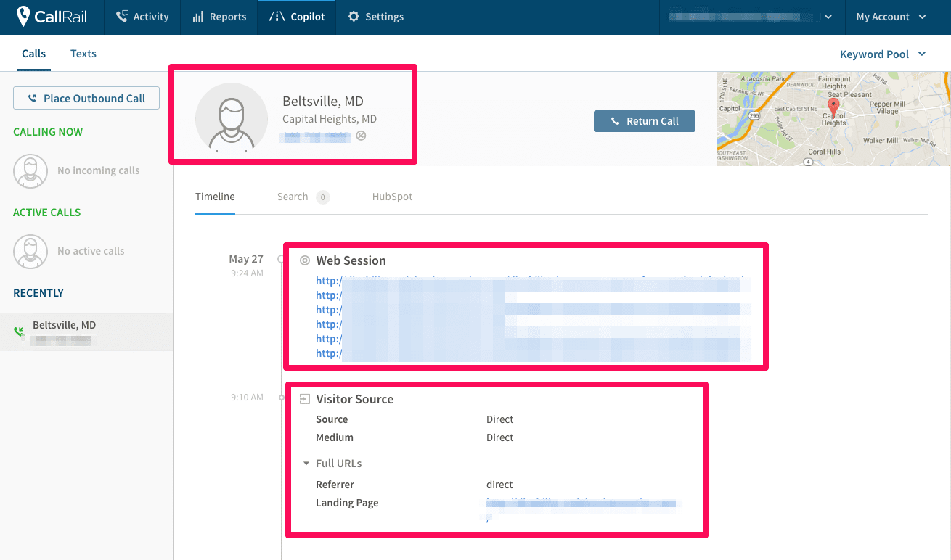
Task: Click the Visitor Source entry icon
Action: [305, 398]
